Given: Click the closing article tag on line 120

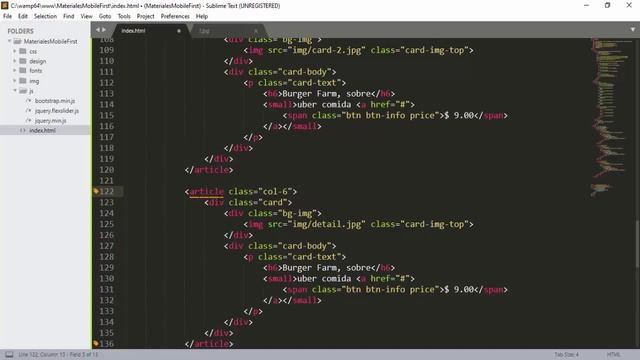Looking at the screenshot, I should (209, 170).
